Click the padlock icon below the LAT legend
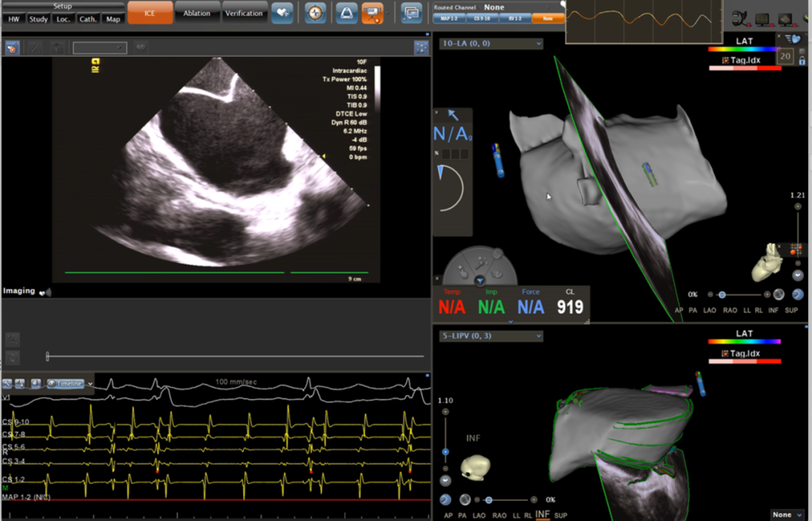 coord(802,61)
